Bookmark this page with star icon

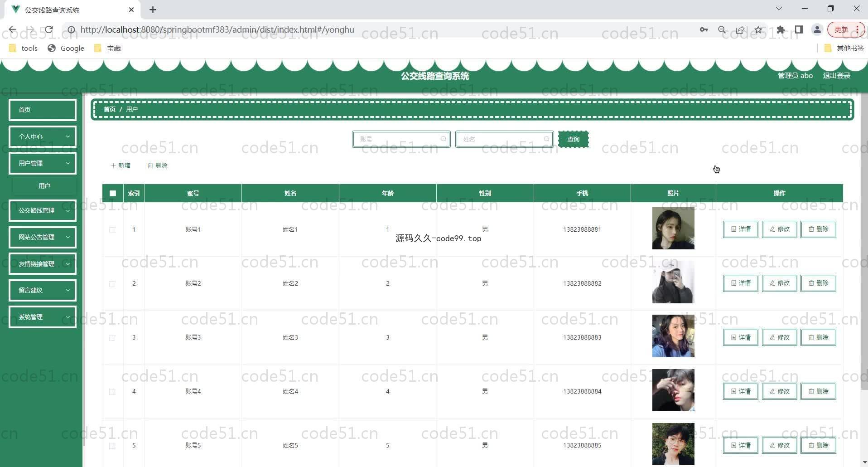pos(758,29)
